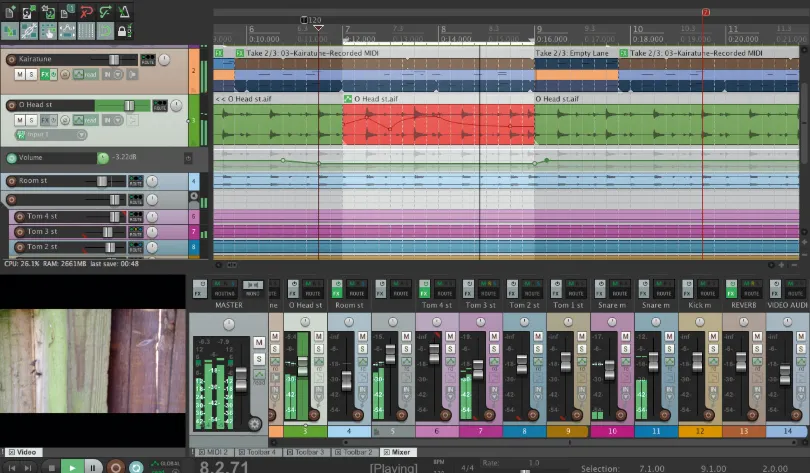Arm the Kairatune track for recording
This screenshot has width=810, height=473.
11,59
